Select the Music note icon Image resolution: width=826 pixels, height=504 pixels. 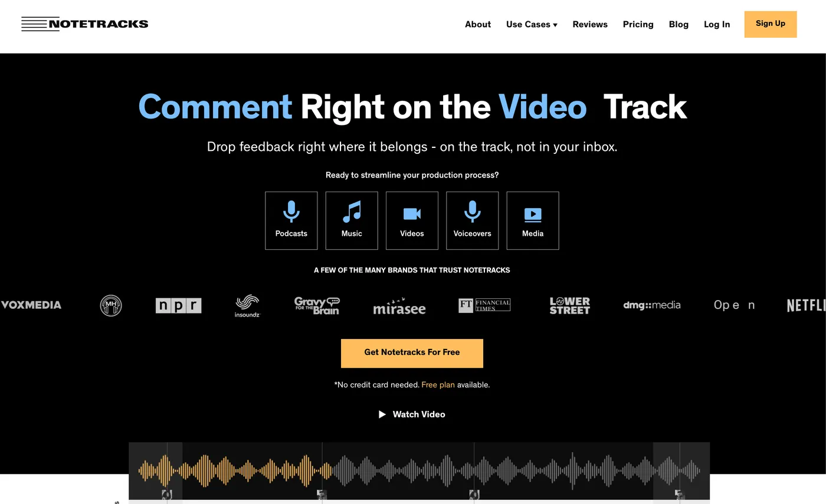(x=352, y=212)
